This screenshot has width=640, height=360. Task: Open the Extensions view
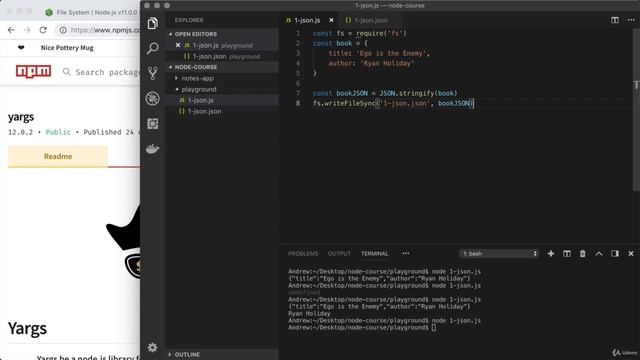(x=153, y=124)
